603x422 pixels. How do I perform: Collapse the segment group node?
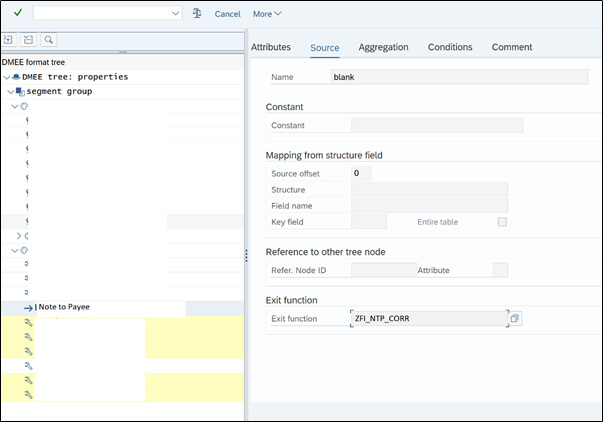(x=11, y=92)
